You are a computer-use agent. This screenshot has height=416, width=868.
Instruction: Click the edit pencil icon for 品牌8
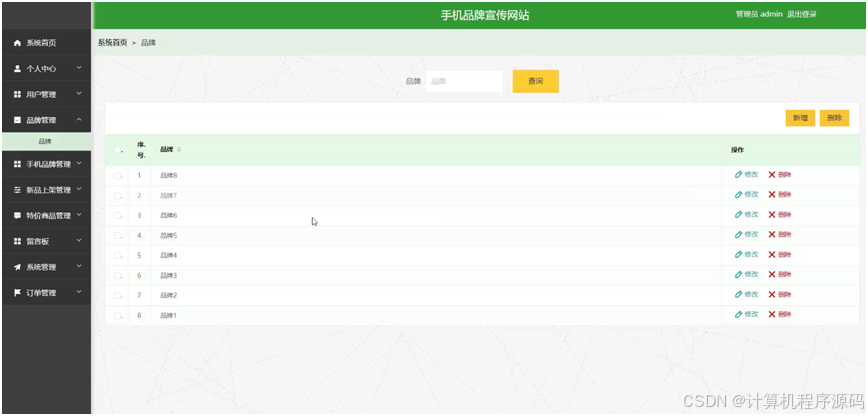tap(738, 174)
